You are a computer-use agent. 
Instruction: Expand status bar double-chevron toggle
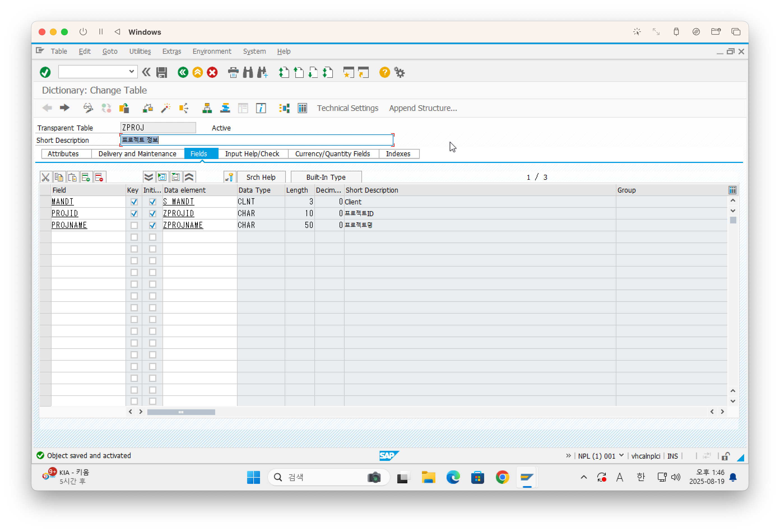click(568, 456)
